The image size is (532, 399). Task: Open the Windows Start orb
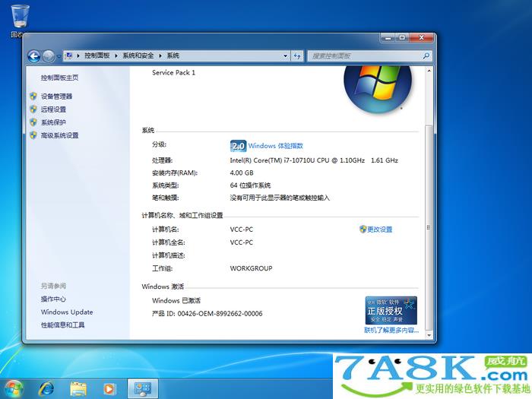[x=13, y=389]
